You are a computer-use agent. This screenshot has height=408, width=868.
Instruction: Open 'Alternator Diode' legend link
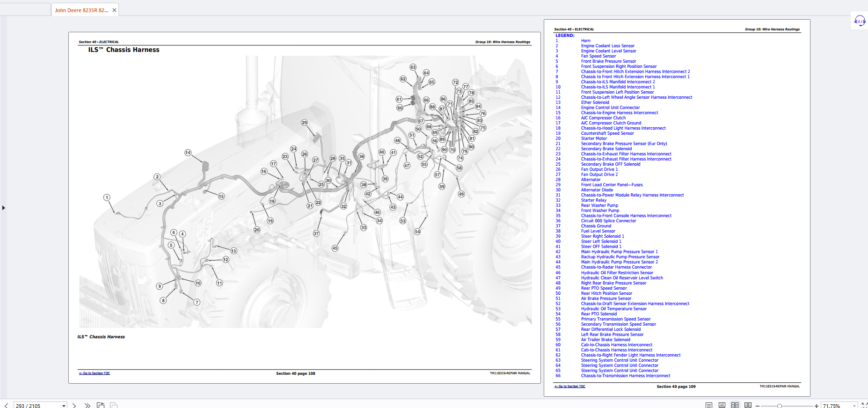click(x=597, y=190)
